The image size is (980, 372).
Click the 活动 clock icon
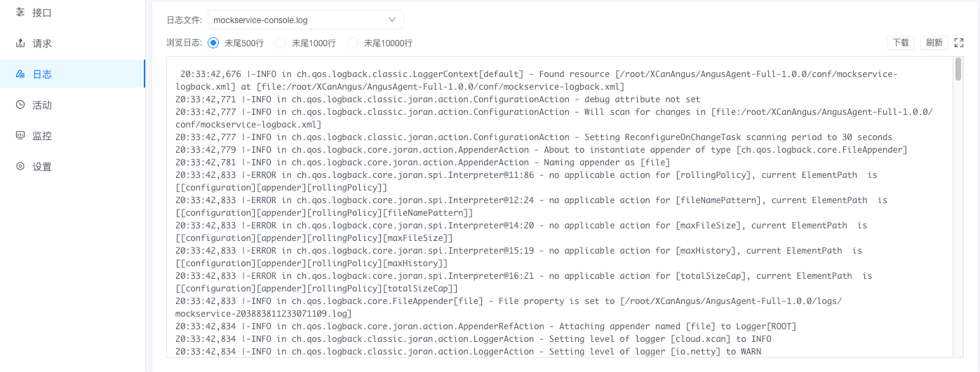[x=20, y=105]
